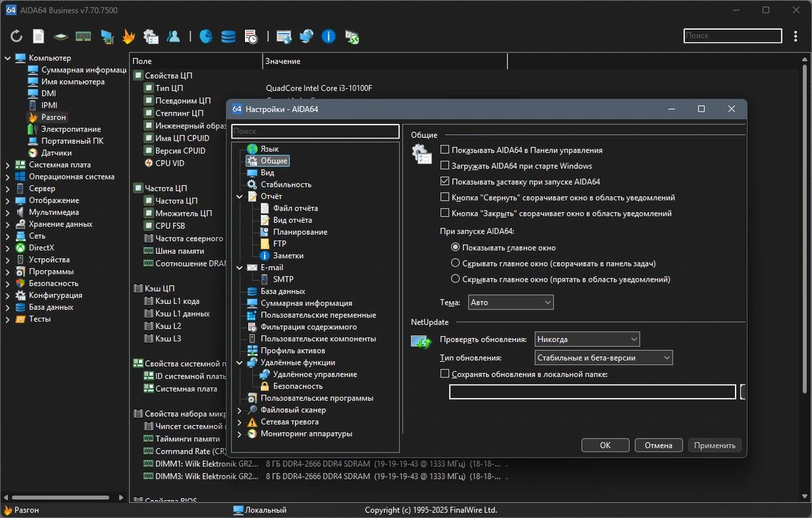Click the Refresh arrow toolbar icon
This screenshot has width=812, height=518.
tap(16, 37)
